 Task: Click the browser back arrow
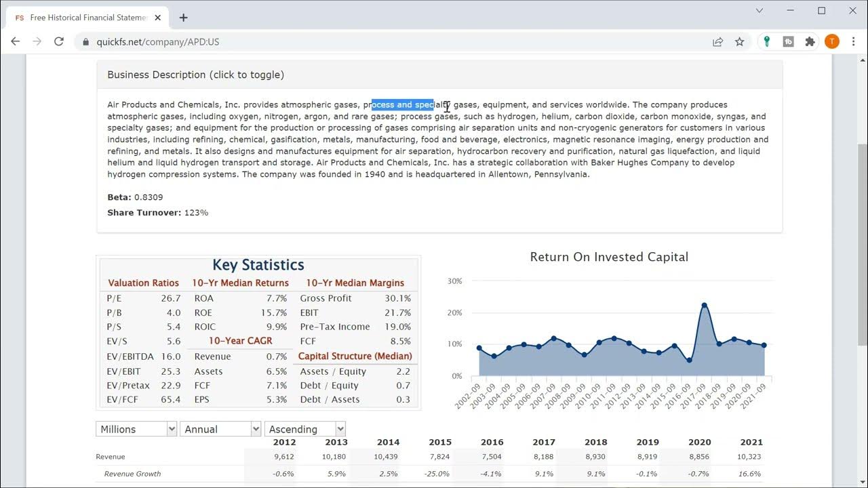(15, 41)
